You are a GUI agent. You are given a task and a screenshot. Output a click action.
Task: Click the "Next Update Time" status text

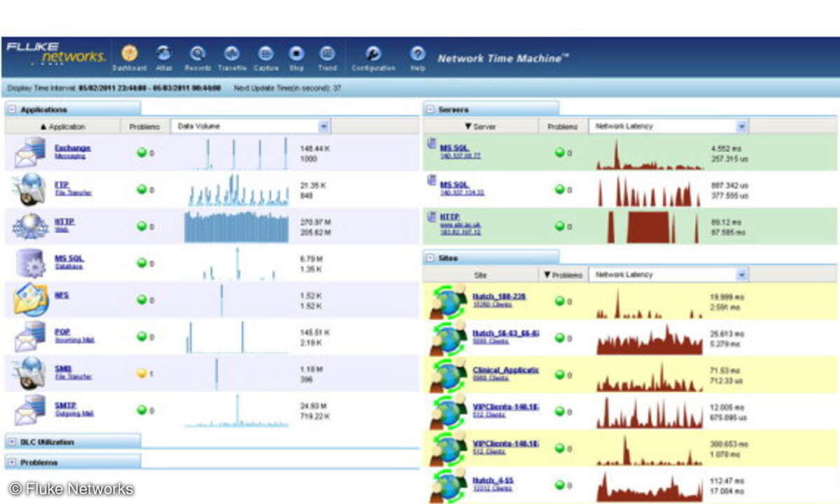click(x=287, y=88)
